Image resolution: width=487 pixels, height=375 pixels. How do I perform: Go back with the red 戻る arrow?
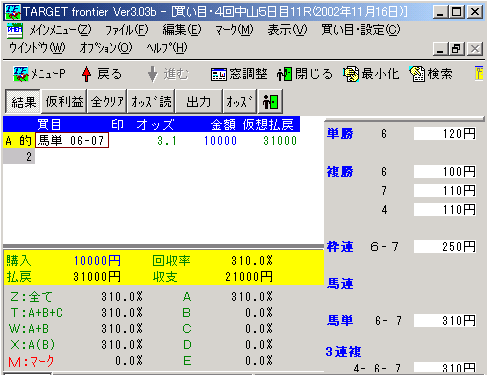(102, 74)
